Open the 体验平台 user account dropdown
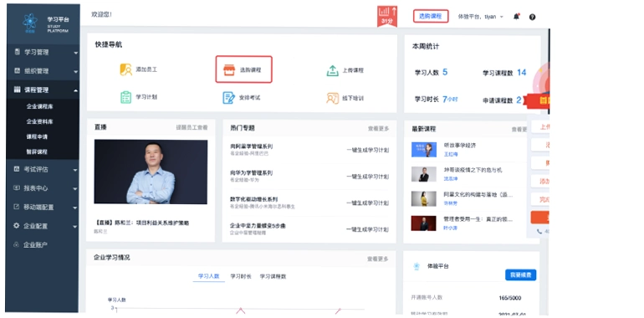This screenshot has width=644, height=318. [481, 17]
